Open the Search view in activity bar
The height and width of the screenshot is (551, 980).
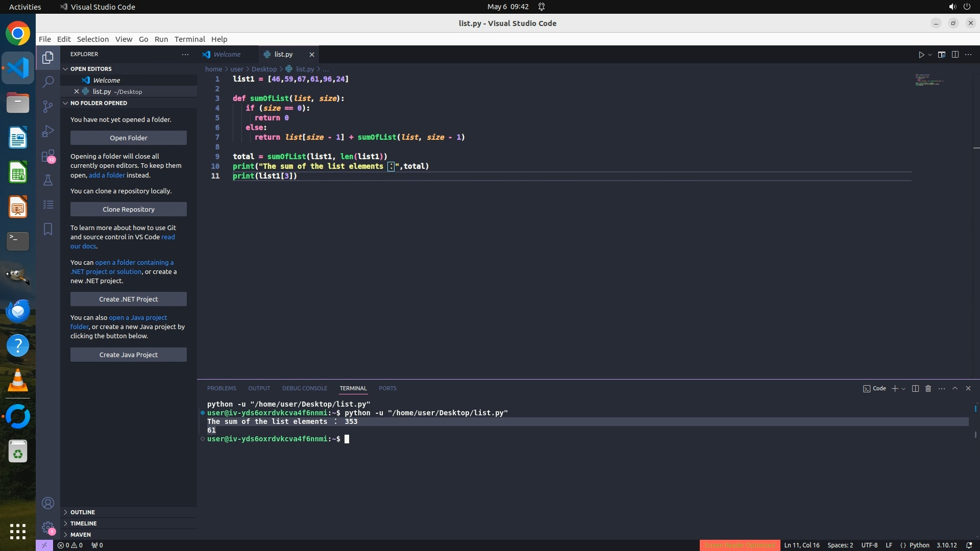(x=48, y=82)
